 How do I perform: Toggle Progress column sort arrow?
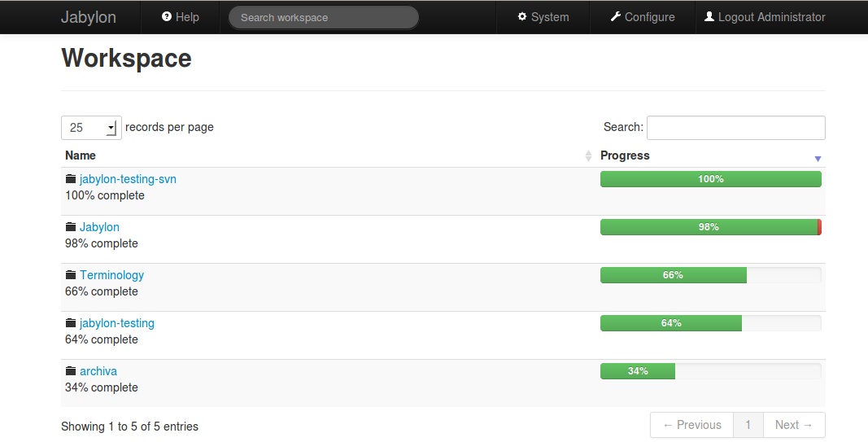click(818, 159)
